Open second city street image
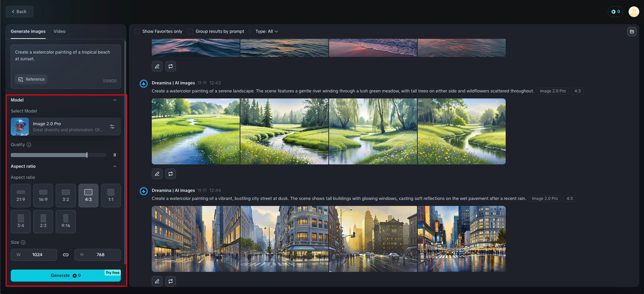 coord(284,239)
